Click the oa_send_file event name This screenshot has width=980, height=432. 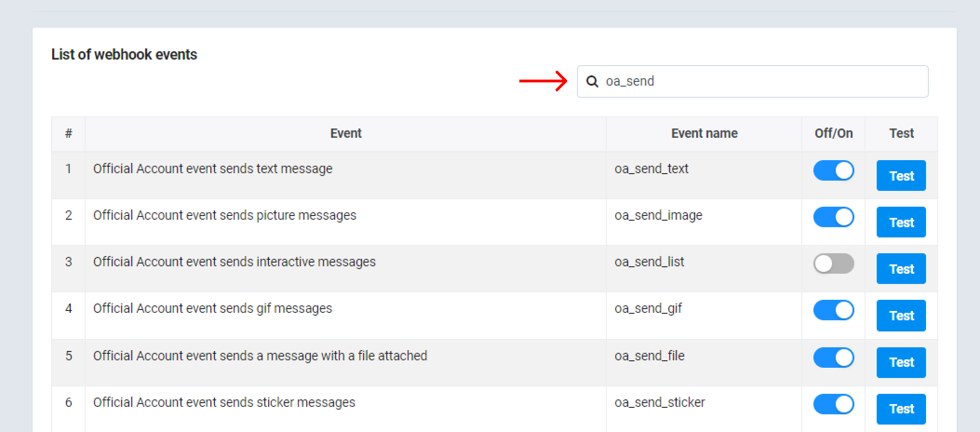coord(650,356)
